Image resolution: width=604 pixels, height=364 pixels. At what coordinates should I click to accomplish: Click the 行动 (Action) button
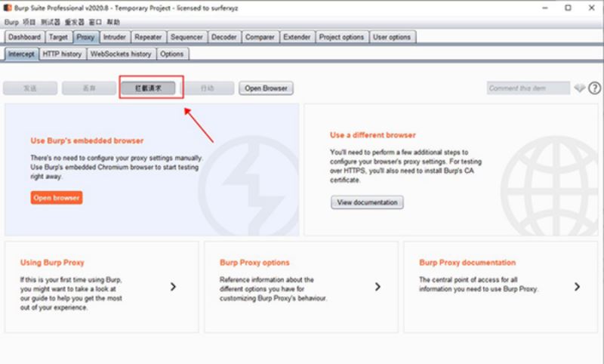(x=207, y=88)
